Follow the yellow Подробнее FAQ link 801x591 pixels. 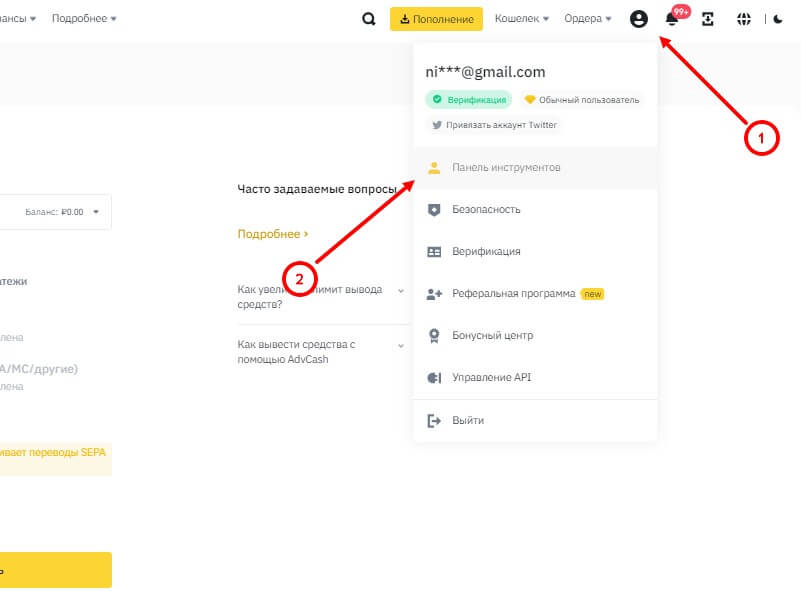click(272, 234)
